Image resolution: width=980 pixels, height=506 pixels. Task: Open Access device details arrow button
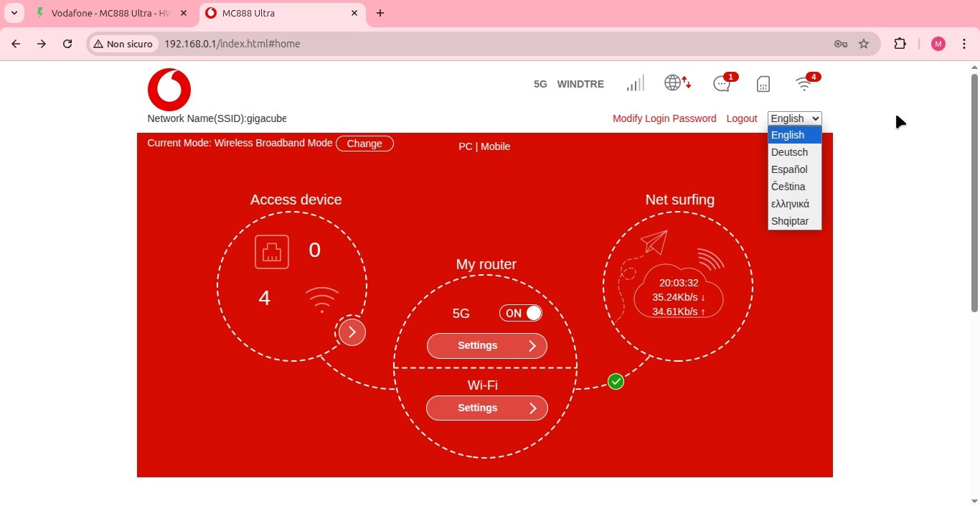[x=352, y=332]
